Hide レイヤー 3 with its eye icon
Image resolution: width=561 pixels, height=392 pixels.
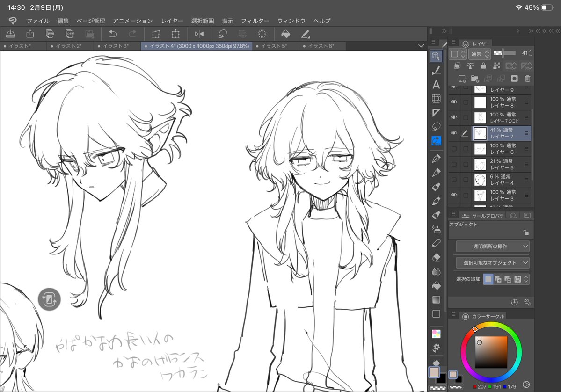pos(454,195)
